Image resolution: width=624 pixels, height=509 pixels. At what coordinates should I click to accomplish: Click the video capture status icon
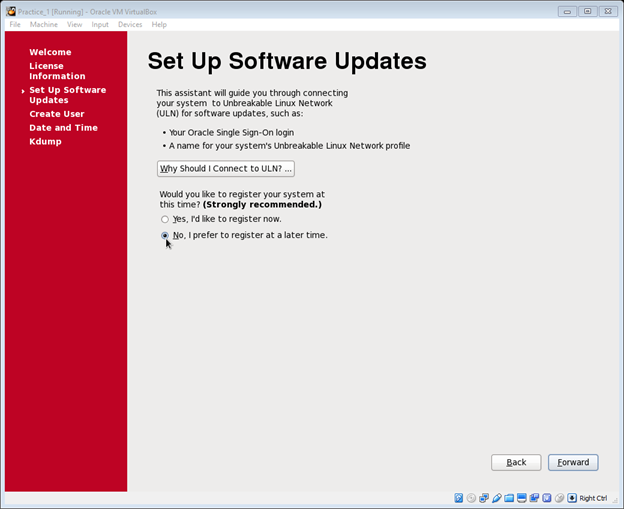534,498
